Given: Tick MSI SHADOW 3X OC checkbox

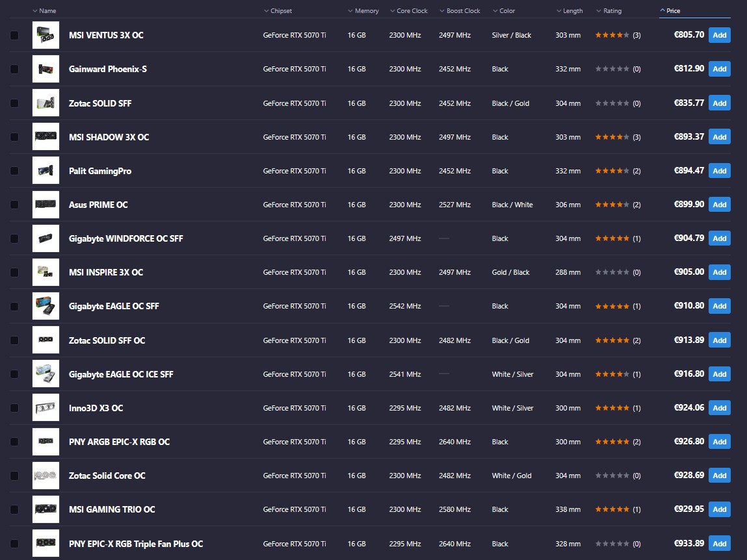Looking at the screenshot, I should click(x=14, y=137).
